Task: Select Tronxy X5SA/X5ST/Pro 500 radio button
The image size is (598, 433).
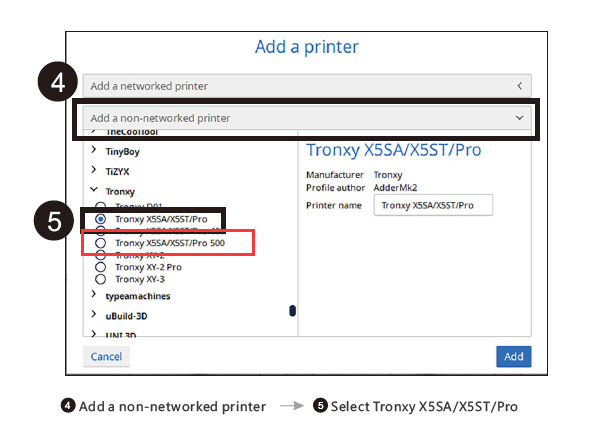Action: (101, 243)
